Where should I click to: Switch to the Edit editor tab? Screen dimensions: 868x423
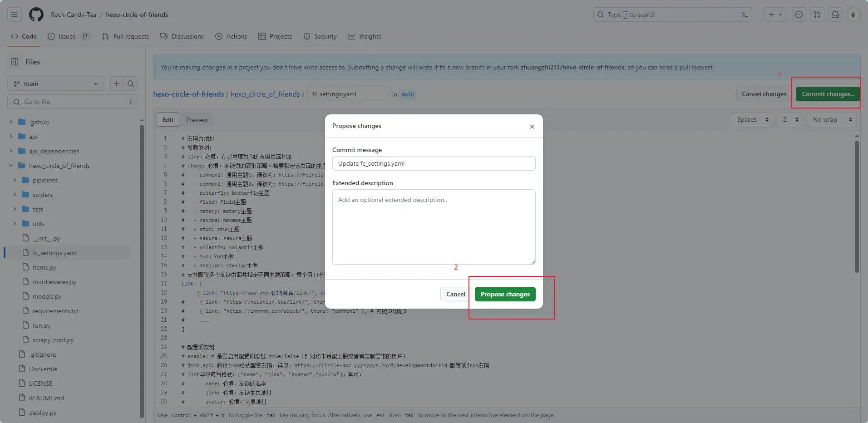(x=168, y=120)
